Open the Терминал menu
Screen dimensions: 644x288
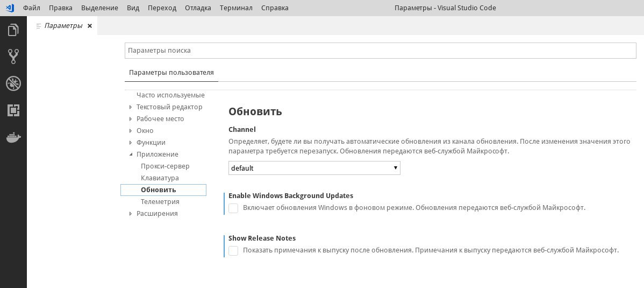(x=236, y=8)
